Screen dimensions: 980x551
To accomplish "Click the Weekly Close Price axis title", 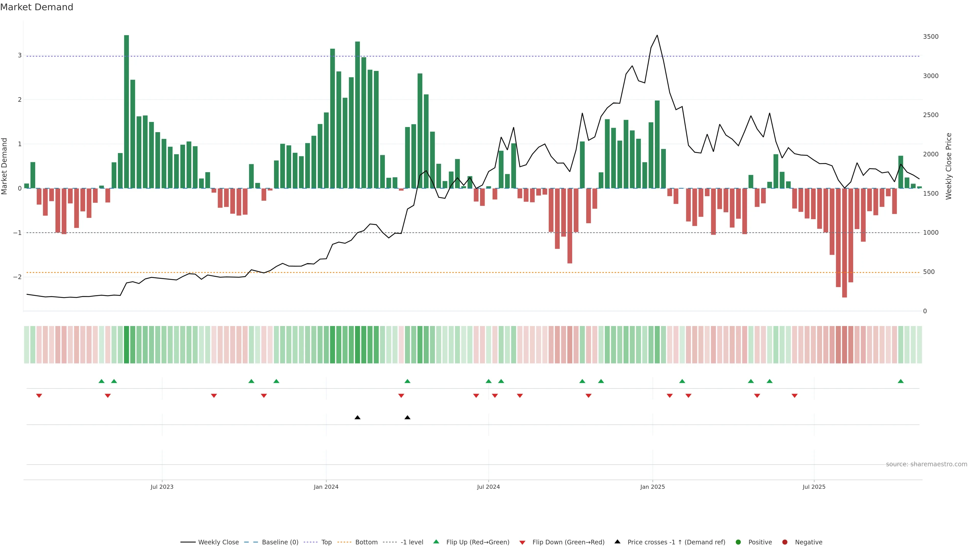I will (948, 166).
